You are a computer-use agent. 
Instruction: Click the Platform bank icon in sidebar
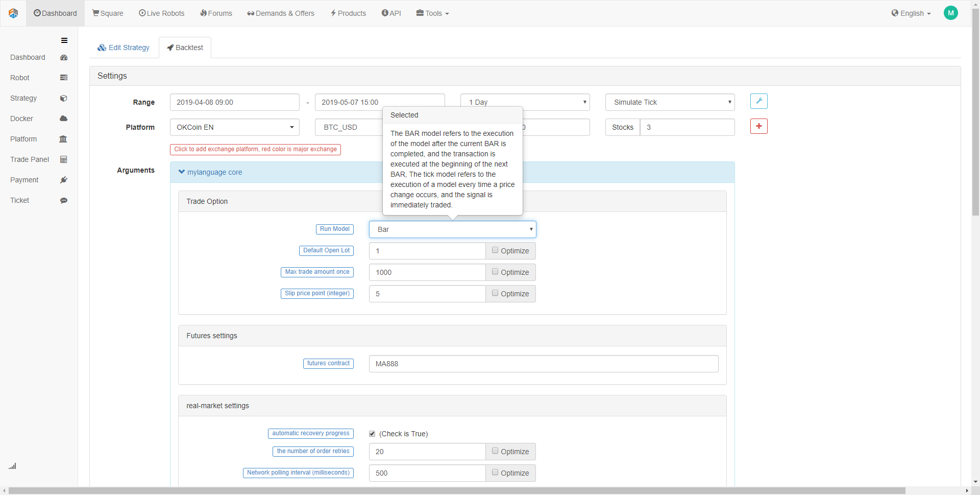pyautogui.click(x=63, y=139)
